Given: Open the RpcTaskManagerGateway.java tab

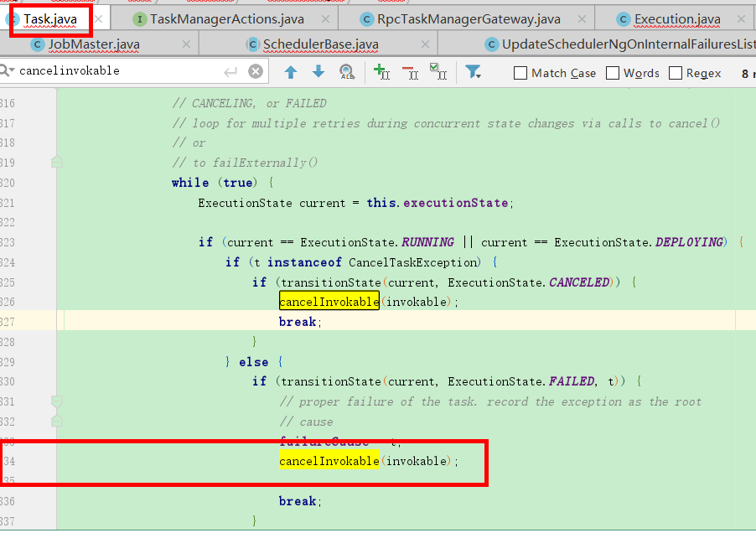Looking at the screenshot, I should [469, 19].
